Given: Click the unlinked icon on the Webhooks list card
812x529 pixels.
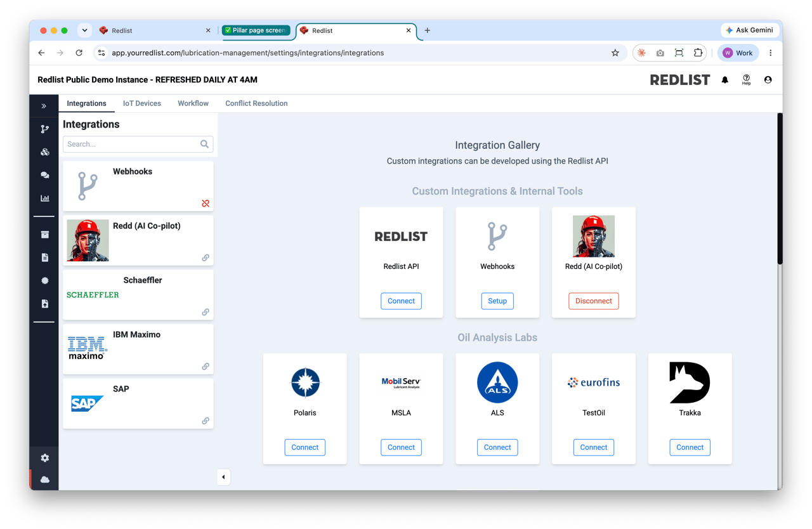Looking at the screenshot, I should tap(206, 204).
